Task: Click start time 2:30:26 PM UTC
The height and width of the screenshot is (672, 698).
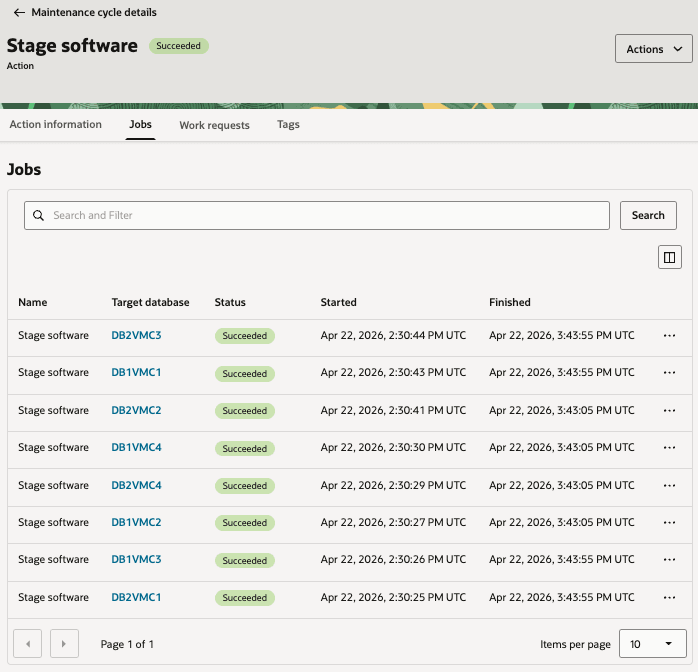Action: point(393,559)
